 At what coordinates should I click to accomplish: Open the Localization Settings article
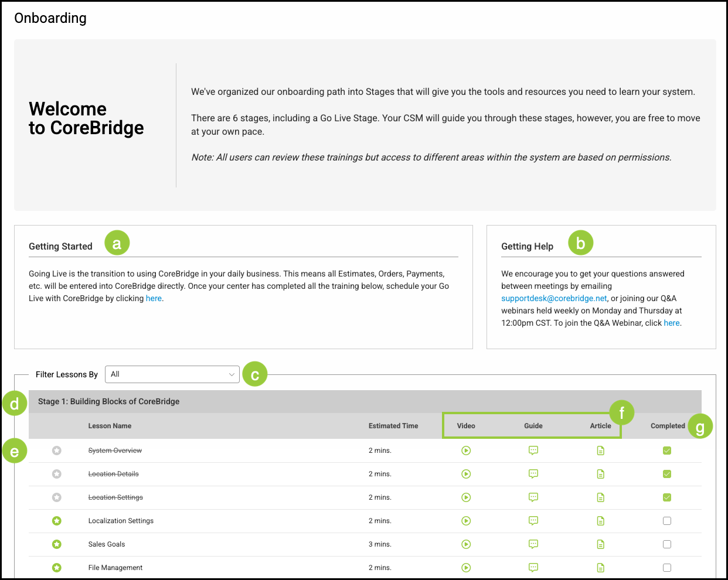pyautogui.click(x=601, y=521)
